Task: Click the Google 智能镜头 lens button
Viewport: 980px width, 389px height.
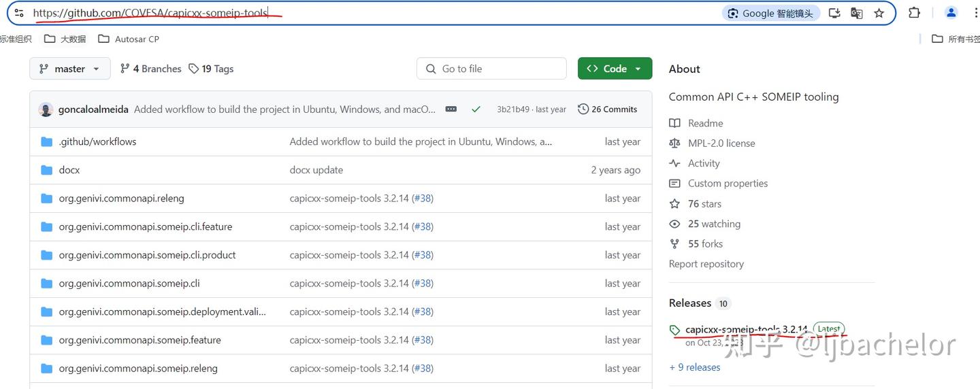Action: [770, 13]
